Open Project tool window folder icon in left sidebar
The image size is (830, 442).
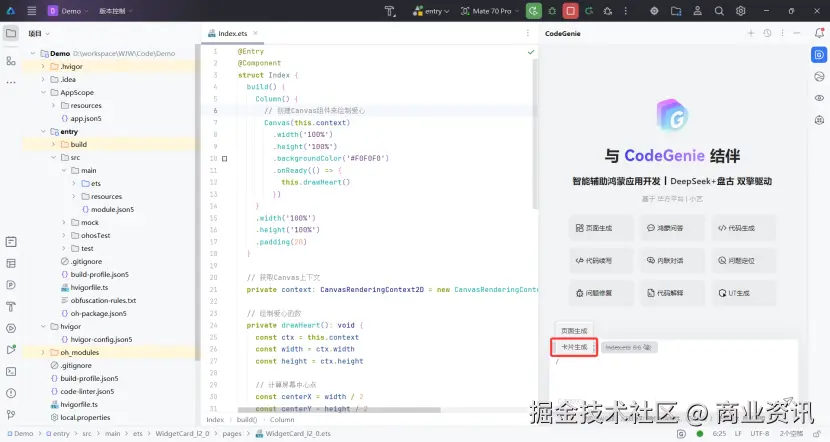pyautogui.click(x=11, y=33)
